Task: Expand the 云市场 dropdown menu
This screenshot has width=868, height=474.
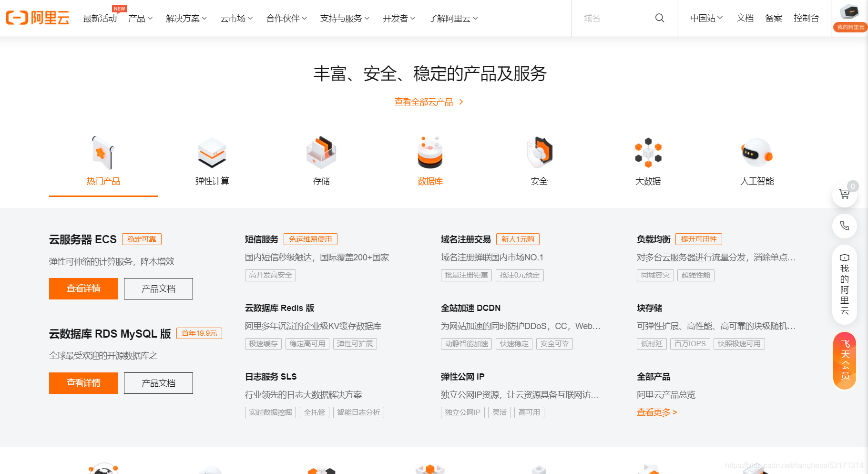Action: pyautogui.click(x=236, y=18)
